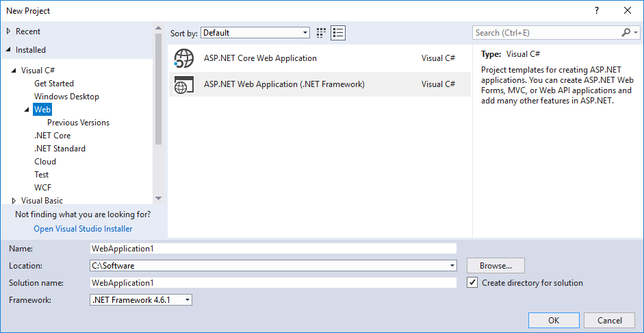Click OK to create project
644x333 pixels.
554,321
